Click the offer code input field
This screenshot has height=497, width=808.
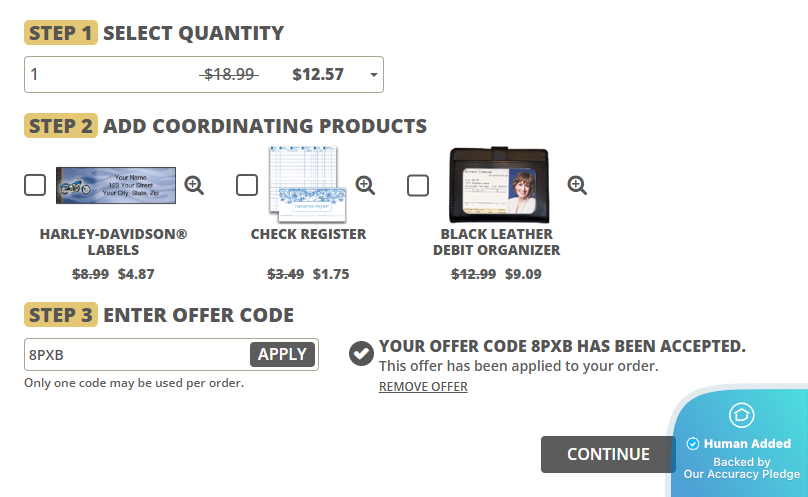coord(136,354)
